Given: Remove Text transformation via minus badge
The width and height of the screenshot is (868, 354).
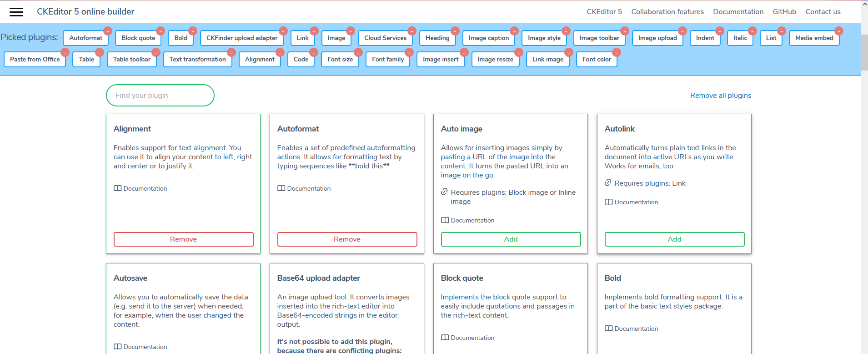Looking at the screenshot, I should coord(231,52).
